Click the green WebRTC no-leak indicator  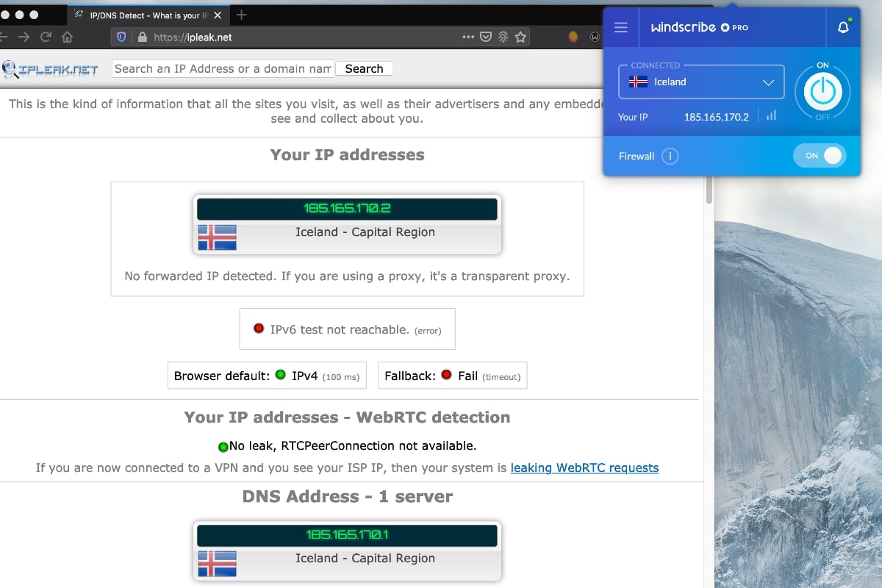click(x=223, y=446)
